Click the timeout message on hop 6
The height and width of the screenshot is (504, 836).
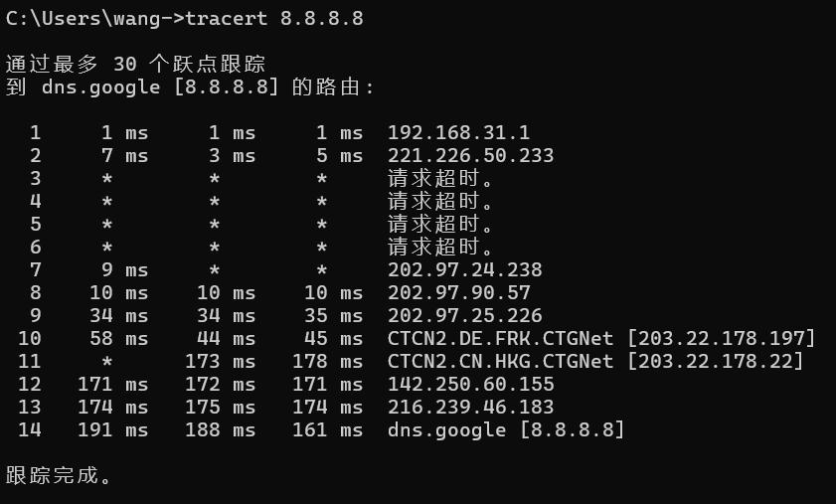pos(440,247)
